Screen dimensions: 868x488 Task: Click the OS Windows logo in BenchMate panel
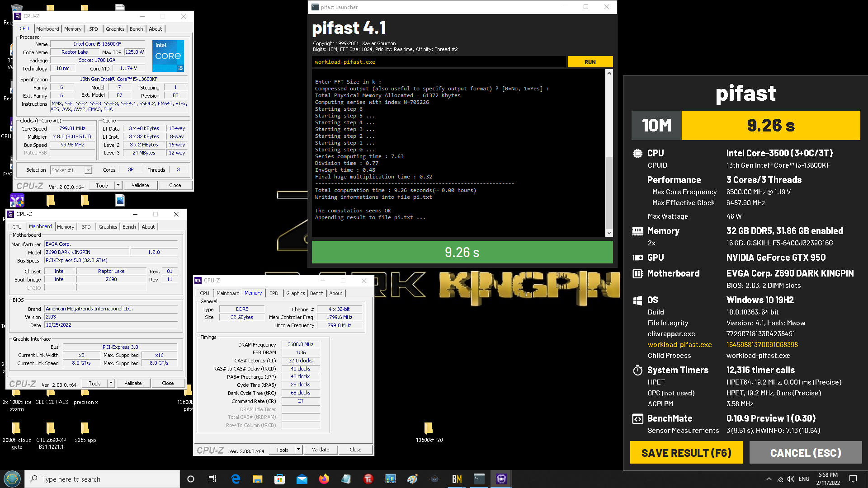637,300
